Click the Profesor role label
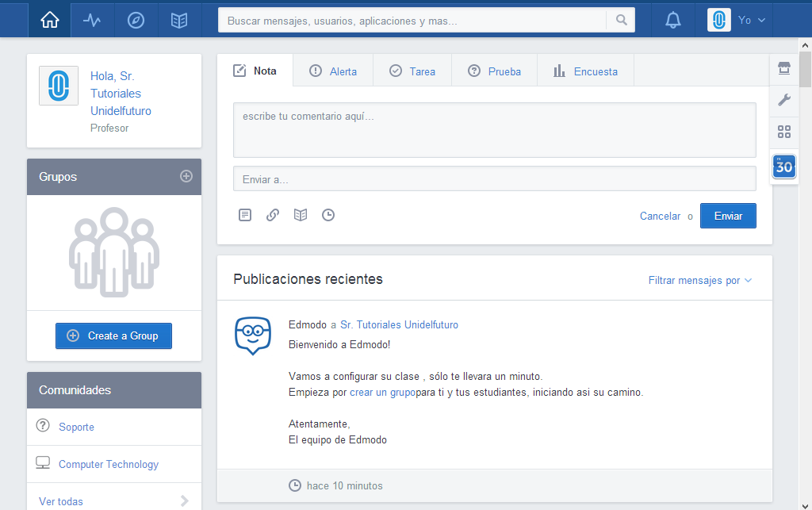 click(x=109, y=128)
